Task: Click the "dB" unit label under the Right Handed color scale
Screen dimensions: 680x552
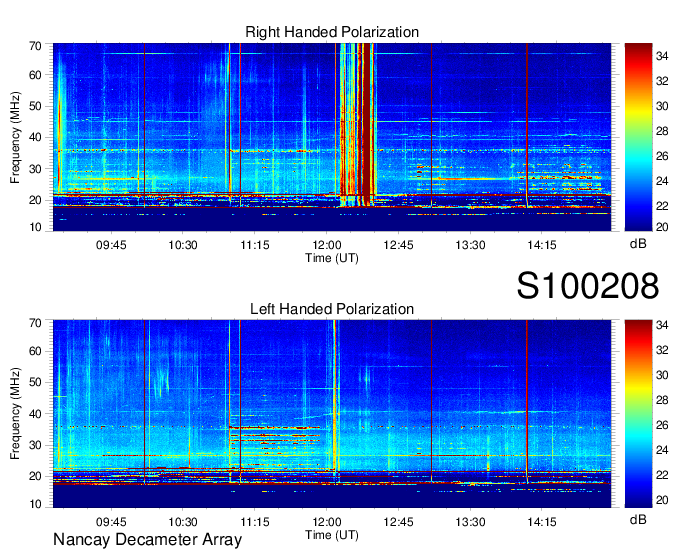Action: pos(638,244)
